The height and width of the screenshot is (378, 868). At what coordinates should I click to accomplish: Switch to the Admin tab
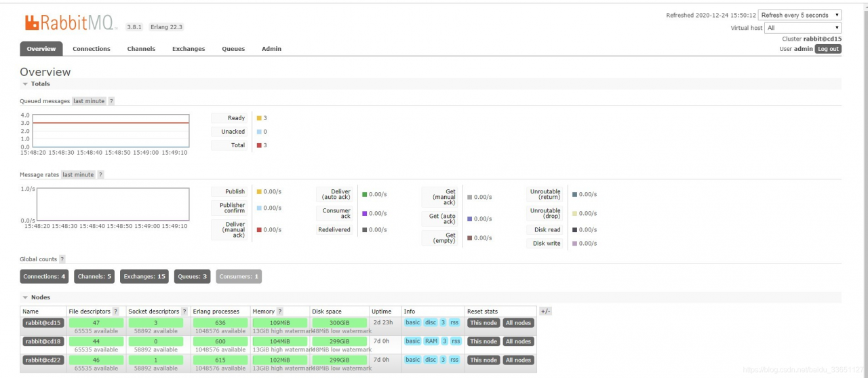coord(272,49)
